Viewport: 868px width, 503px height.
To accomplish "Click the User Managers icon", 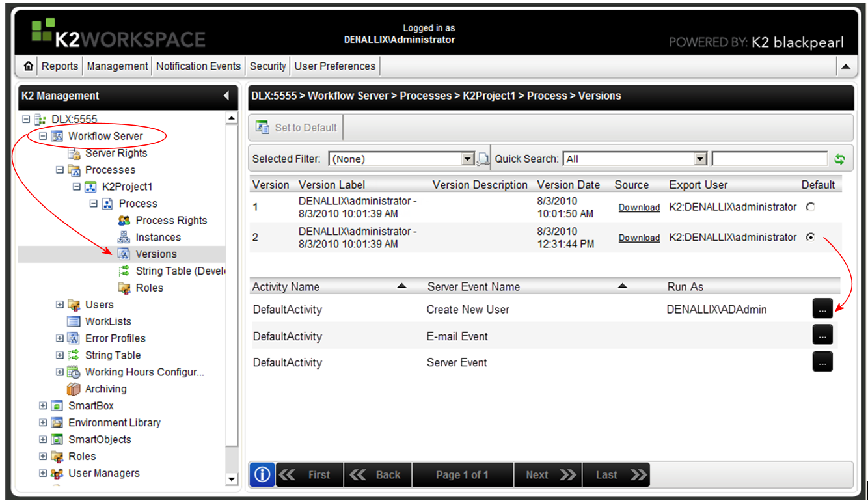I will coord(57,474).
